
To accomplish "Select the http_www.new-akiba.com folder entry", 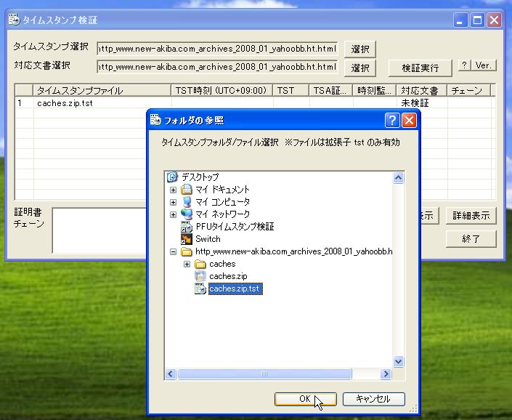I will pyautogui.click(x=293, y=251).
